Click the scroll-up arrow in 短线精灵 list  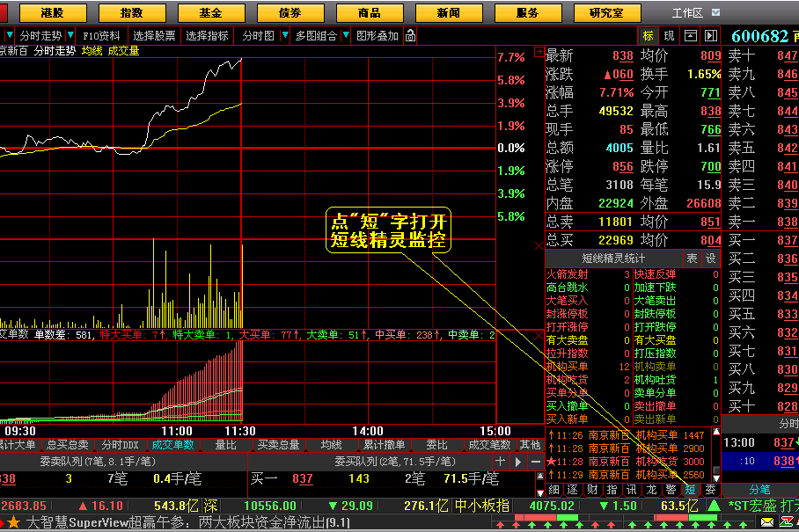coord(716,432)
